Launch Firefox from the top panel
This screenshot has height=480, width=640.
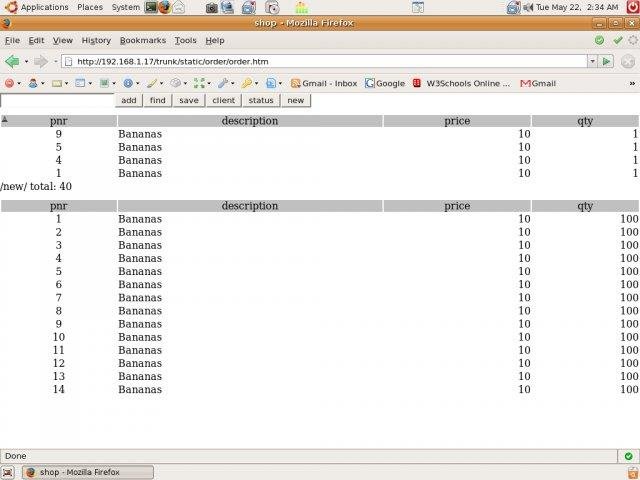pyautogui.click(x=164, y=7)
